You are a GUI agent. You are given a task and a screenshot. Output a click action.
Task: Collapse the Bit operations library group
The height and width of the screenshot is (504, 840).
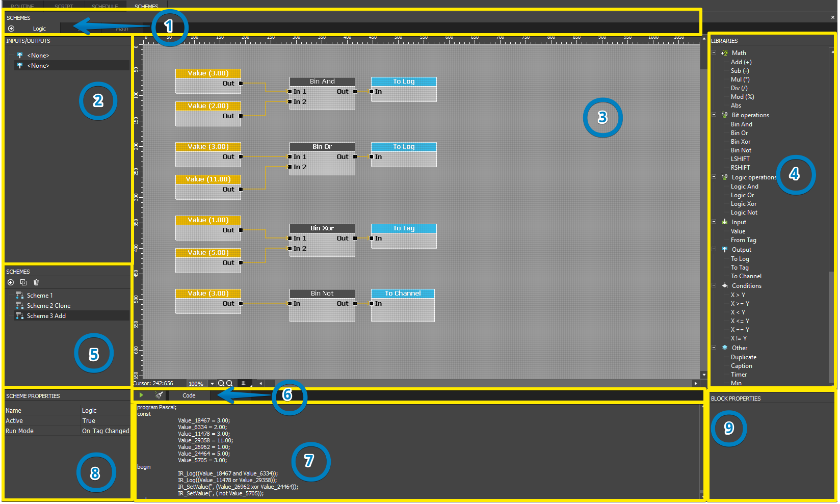point(714,115)
